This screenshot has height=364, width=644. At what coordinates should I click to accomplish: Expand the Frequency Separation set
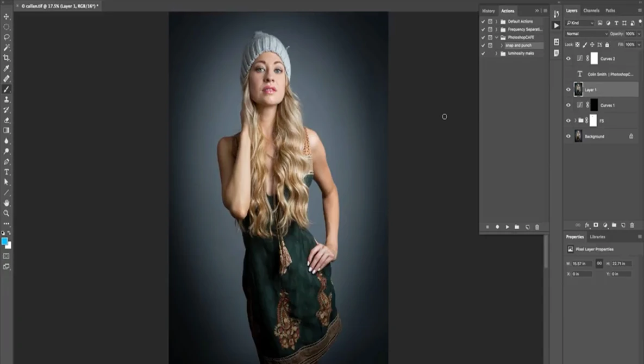[x=496, y=29]
